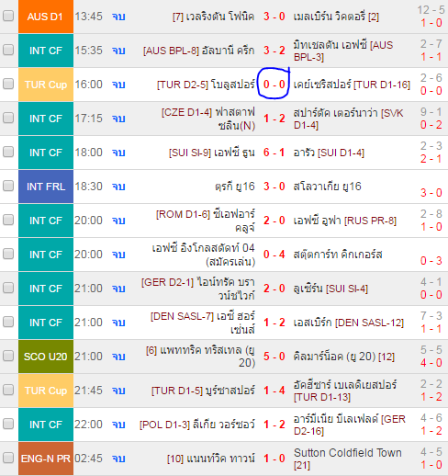Check the INT FRL 18:30 match box
The width and height of the screenshot is (448, 476).
tap(8, 186)
